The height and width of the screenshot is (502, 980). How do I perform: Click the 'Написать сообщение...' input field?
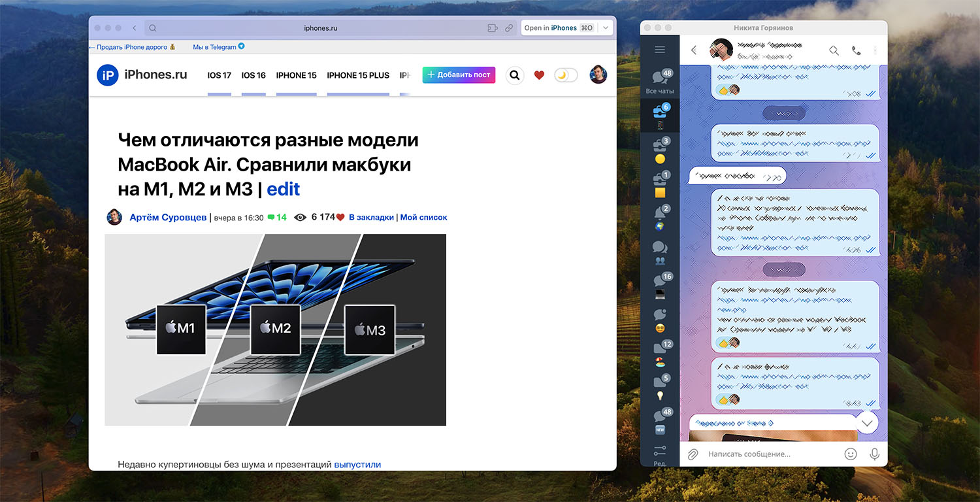tap(771, 454)
